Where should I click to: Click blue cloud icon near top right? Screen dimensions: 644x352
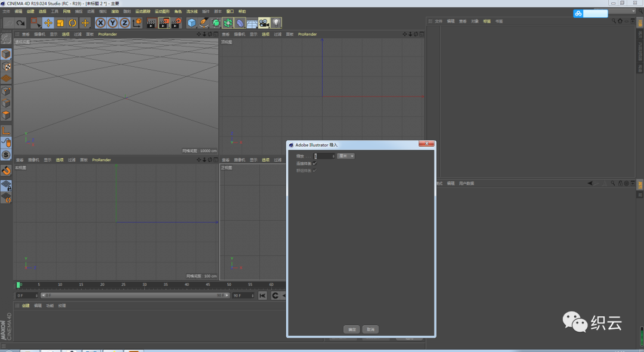[578, 14]
